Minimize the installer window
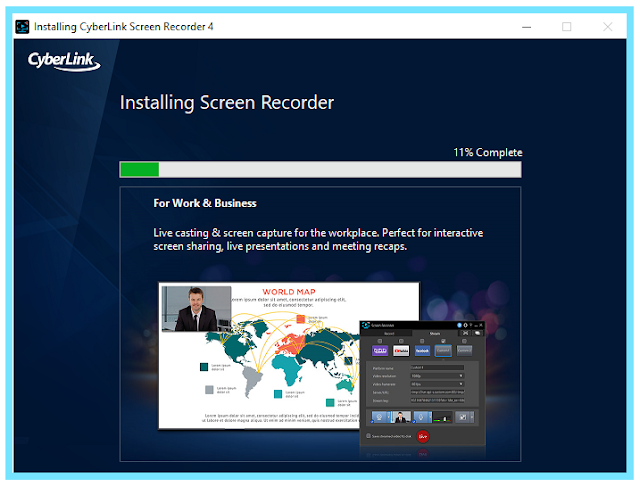 pyautogui.click(x=527, y=27)
